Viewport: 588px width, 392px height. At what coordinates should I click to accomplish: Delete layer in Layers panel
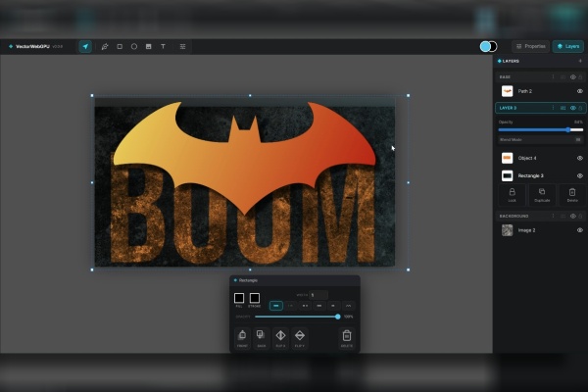572,195
